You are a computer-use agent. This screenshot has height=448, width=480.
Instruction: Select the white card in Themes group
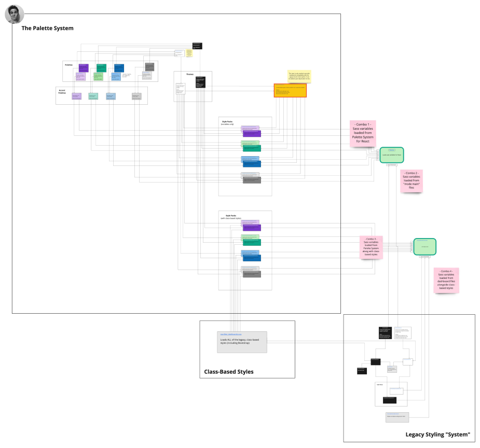[x=180, y=88]
